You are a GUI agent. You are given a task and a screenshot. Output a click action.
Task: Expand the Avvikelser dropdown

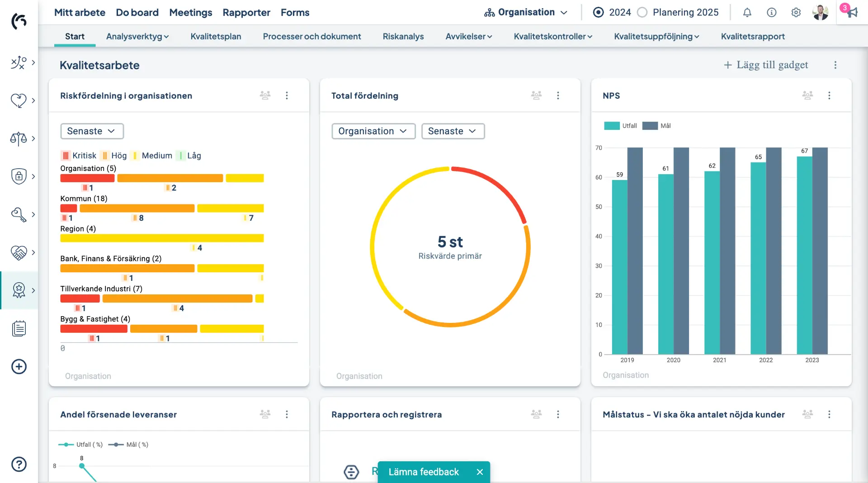click(x=469, y=37)
